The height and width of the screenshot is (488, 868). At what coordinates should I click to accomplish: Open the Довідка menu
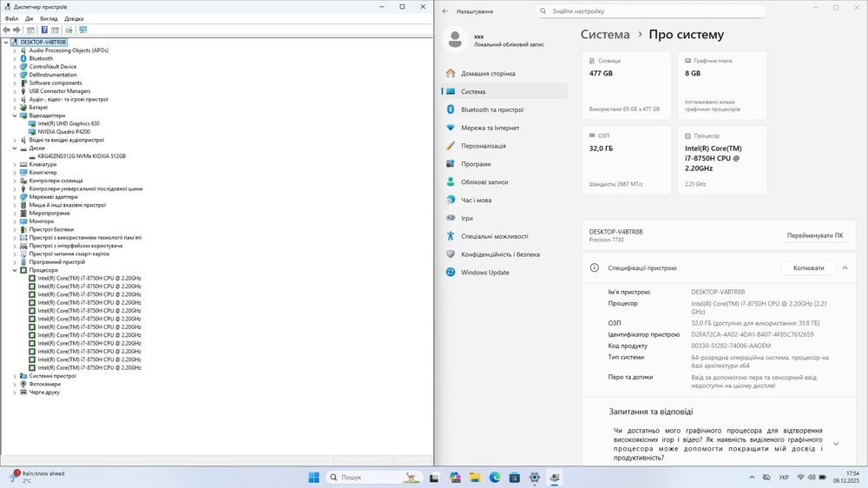[x=74, y=18]
